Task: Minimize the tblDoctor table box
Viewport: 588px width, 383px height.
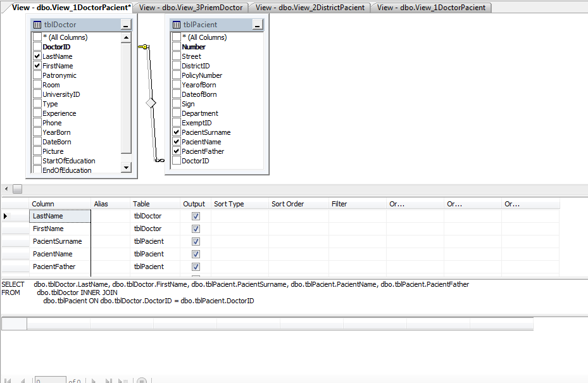Action: 125,25
